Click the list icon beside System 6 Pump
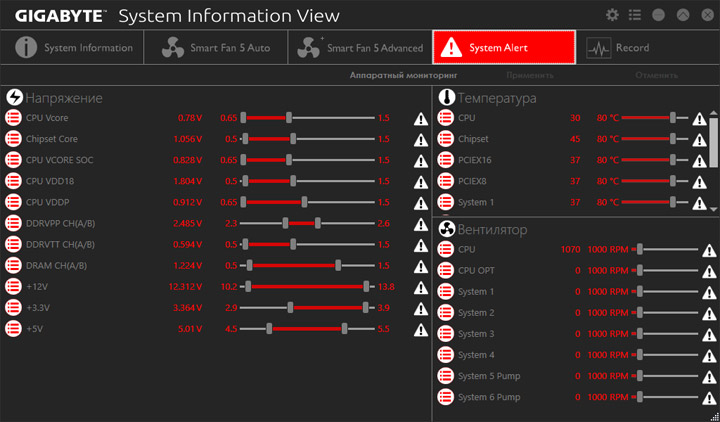720x422 pixels. pos(445,398)
